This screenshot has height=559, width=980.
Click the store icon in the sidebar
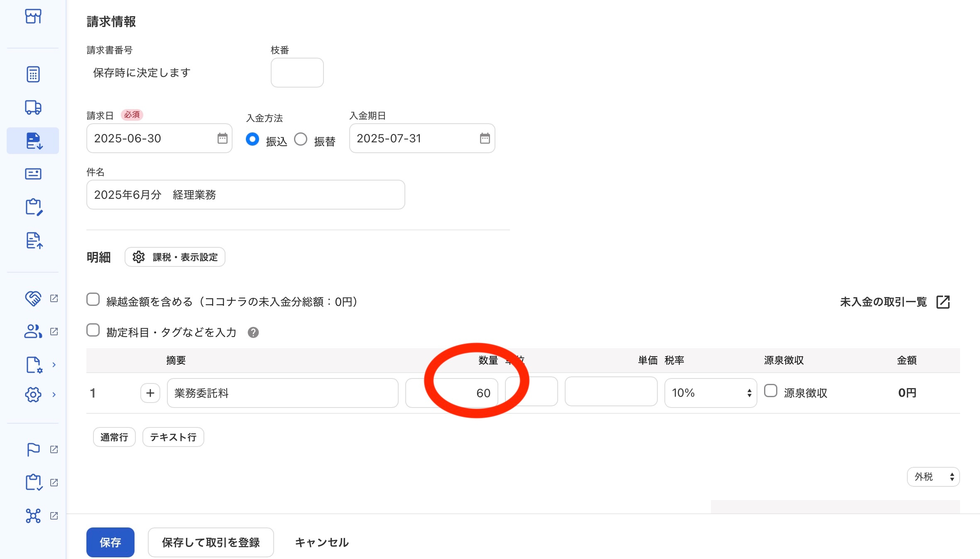33,17
